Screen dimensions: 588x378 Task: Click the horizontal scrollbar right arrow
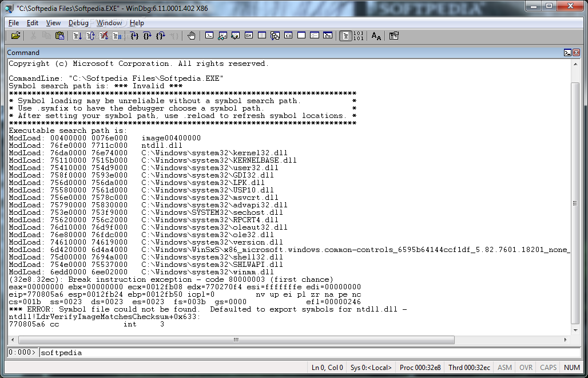tap(566, 340)
